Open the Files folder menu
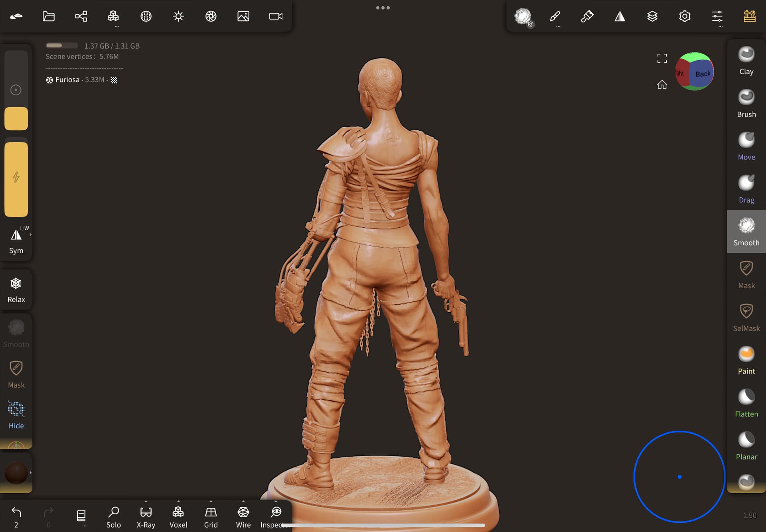Screen dimensions: 766x532 coord(49,16)
